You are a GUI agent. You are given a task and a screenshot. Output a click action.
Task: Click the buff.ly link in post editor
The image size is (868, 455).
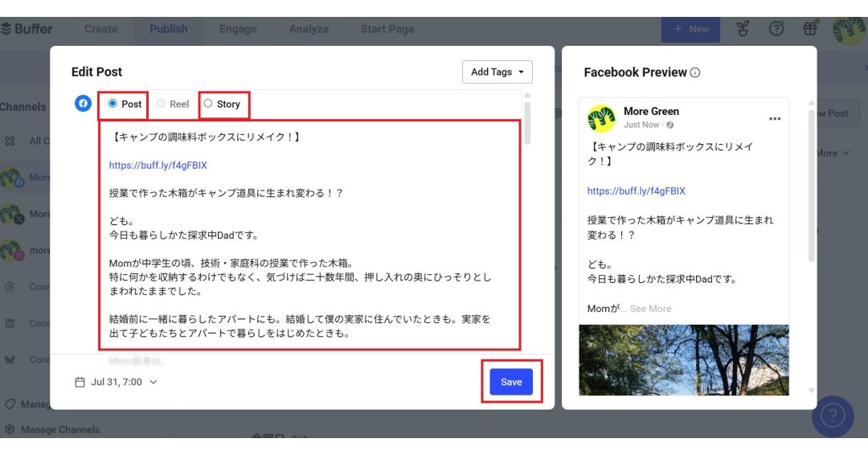(x=158, y=165)
